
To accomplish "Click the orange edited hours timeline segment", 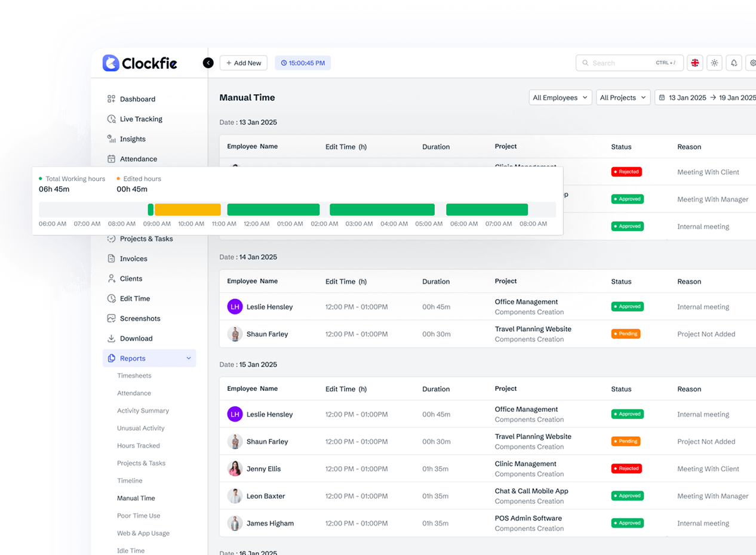I will point(188,209).
